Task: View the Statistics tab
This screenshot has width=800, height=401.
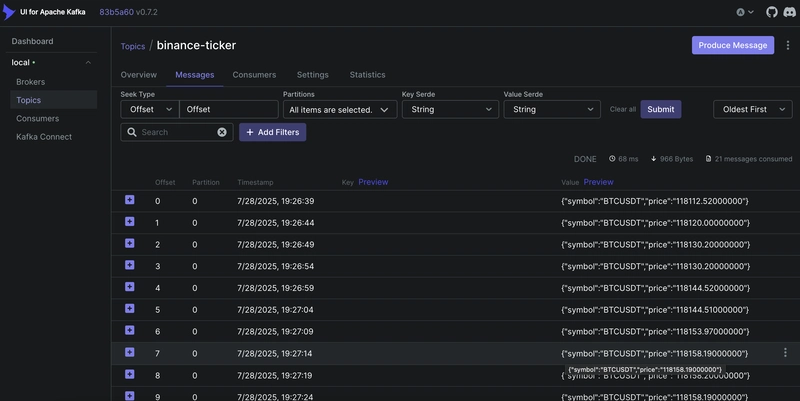Action: tap(367, 75)
